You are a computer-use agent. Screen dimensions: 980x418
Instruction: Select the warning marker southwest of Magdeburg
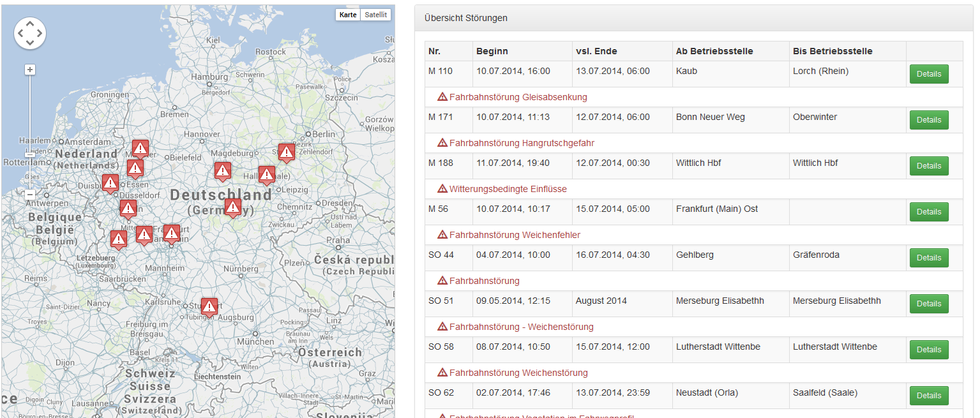pyautogui.click(x=222, y=171)
